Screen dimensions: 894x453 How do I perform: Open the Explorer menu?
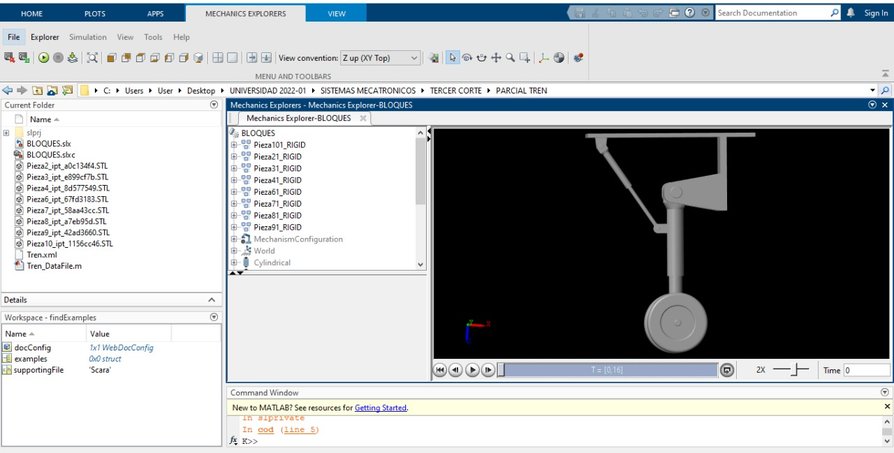(x=45, y=37)
